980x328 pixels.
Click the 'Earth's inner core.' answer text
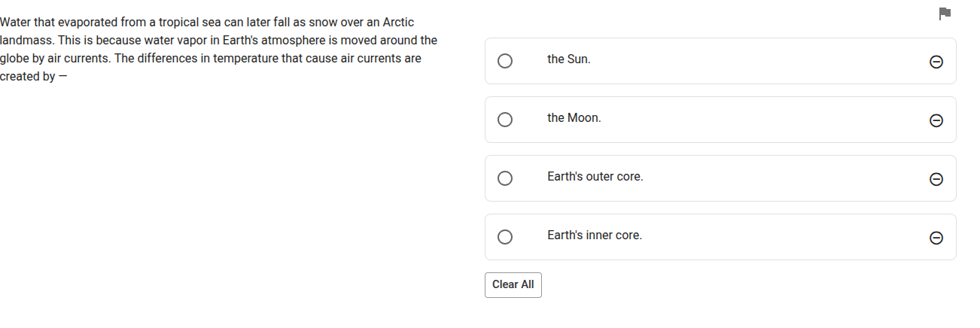594,235
